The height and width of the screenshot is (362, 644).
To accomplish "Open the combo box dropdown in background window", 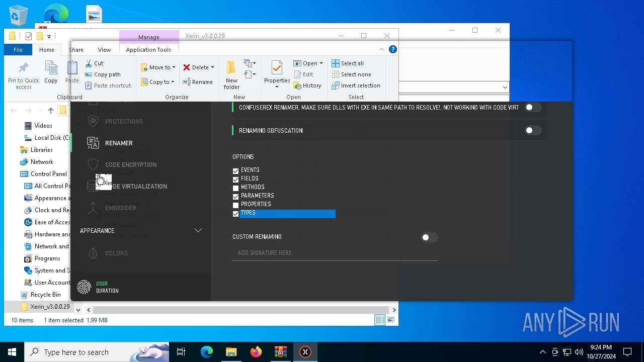I will coord(505,87).
